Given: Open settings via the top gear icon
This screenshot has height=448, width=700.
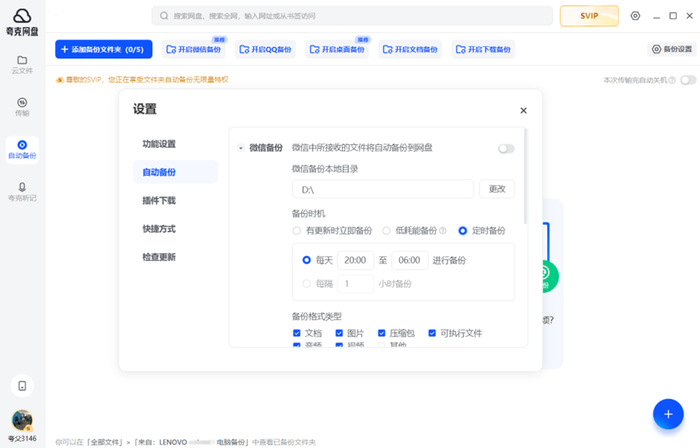Looking at the screenshot, I should 635,16.
